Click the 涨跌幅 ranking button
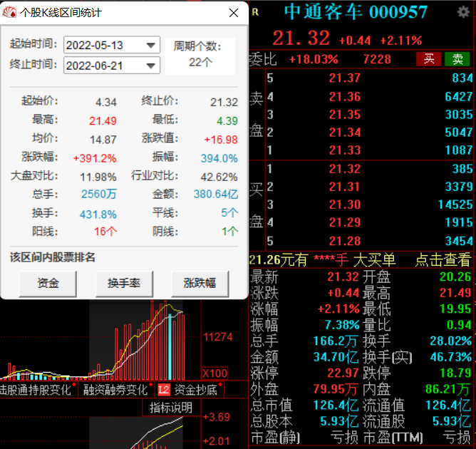This screenshot has height=449, width=476. 200,283
